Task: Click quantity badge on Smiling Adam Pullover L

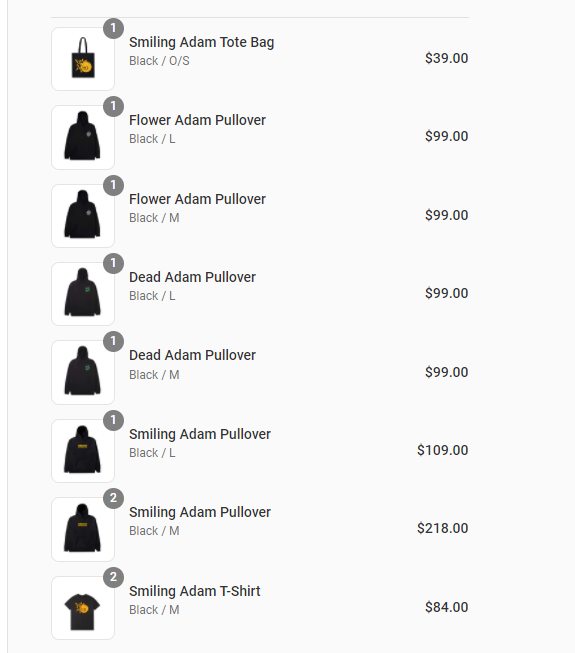Action: click(113, 420)
